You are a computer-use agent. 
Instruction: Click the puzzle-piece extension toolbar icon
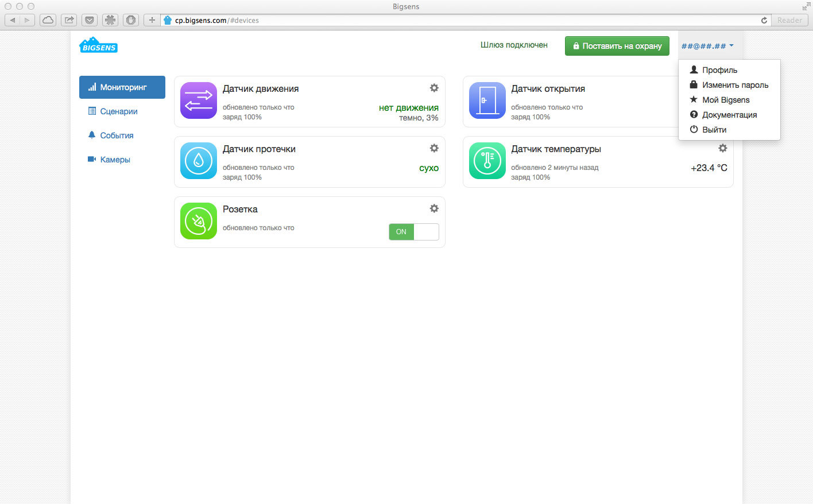pos(110,20)
